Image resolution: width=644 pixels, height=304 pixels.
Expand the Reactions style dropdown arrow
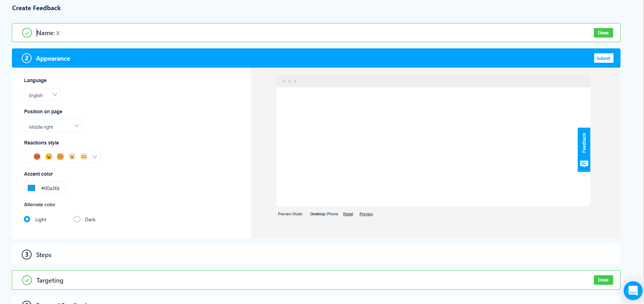[95, 157]
